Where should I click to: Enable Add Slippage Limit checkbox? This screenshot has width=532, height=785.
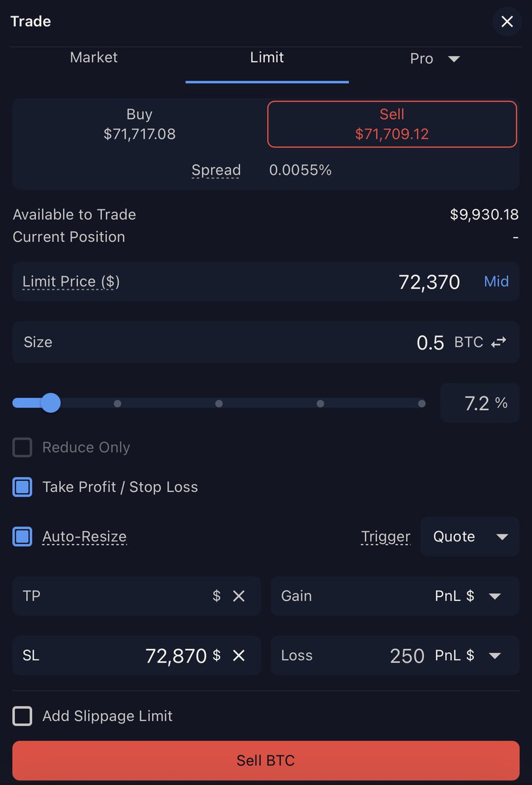pos(22,716)
